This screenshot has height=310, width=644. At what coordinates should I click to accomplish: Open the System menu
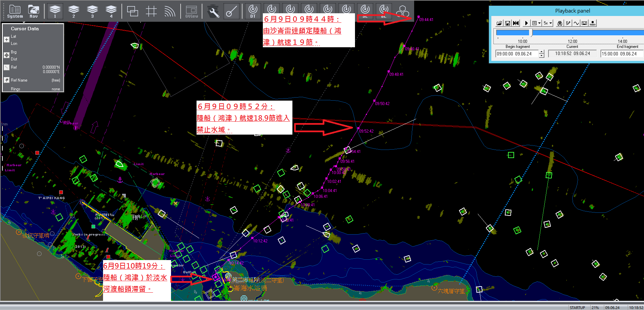(15, 12)
